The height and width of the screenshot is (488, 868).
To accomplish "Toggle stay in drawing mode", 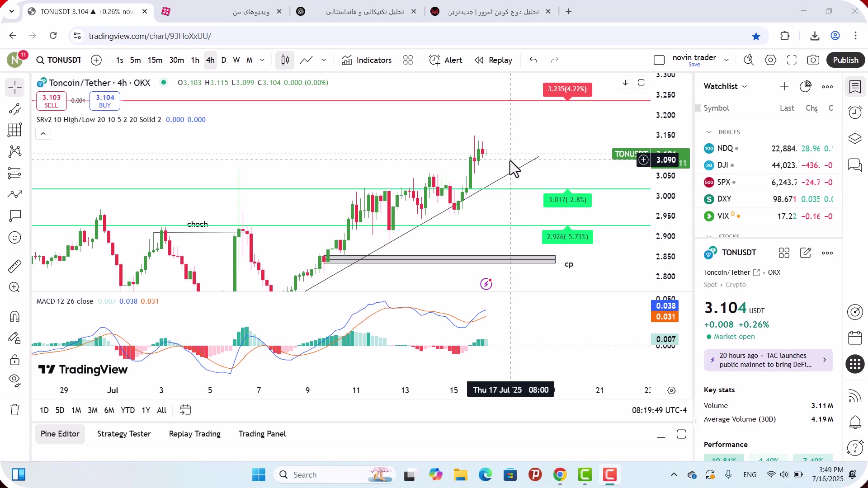I will pyautogui.click(x=15, y=338).
